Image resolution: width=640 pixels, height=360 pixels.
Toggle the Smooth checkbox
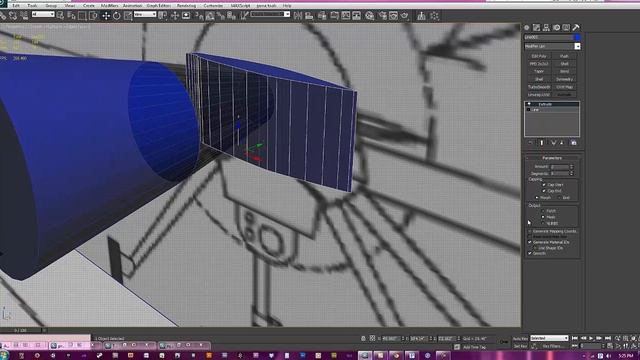coord(530,253)
